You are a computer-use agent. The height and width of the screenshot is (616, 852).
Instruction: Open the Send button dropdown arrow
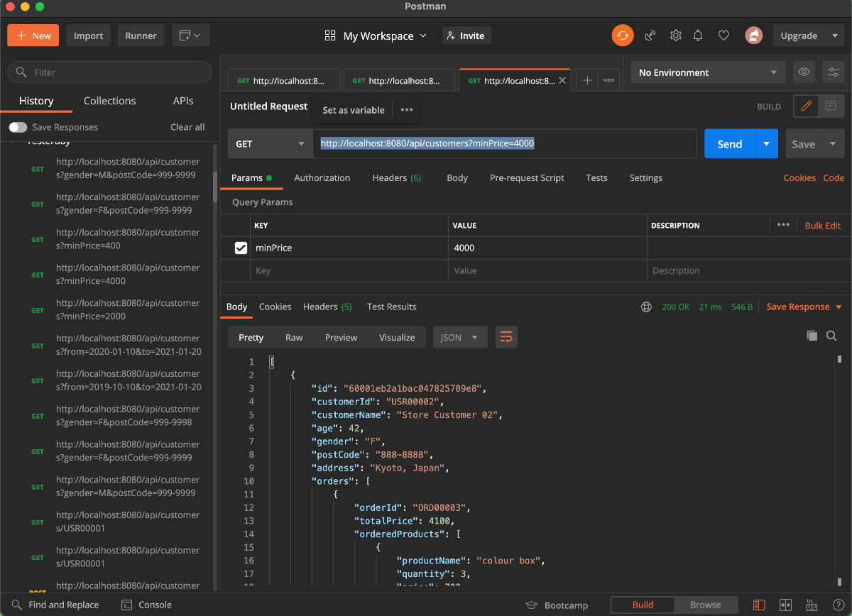click(x=766, y=143)
